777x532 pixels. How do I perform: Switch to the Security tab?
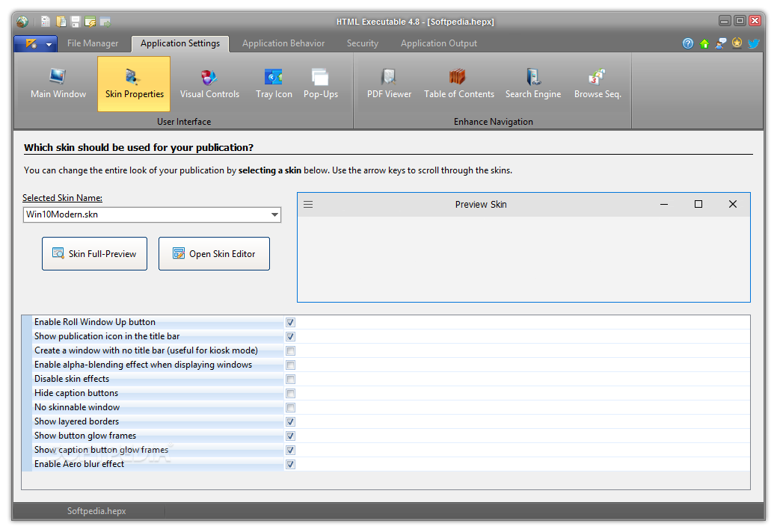[x=362, y=43]
